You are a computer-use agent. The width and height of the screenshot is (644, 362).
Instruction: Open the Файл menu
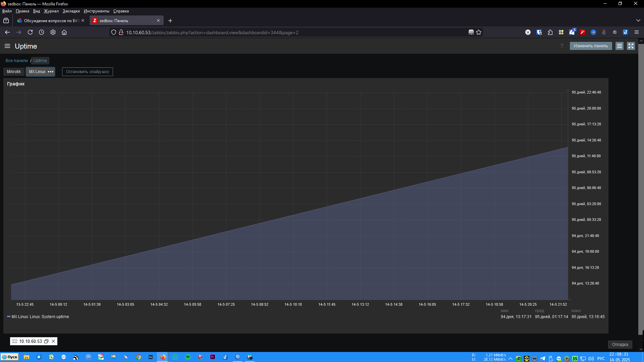click(x=7, y=11)
